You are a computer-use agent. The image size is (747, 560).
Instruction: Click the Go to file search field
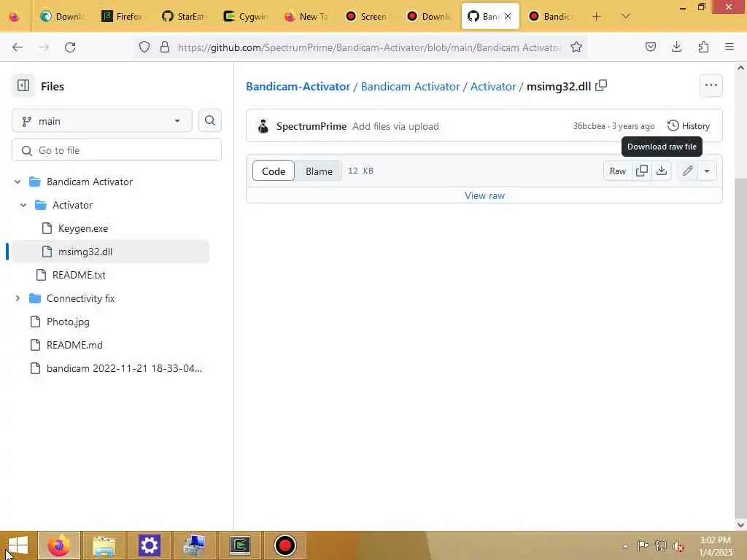tap(117, 150)
